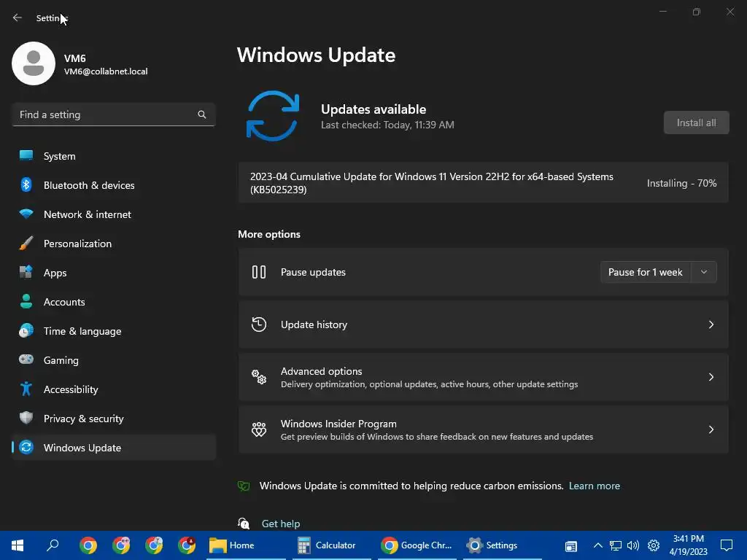Click the VM6 user avatar picture

pos(34,63)
